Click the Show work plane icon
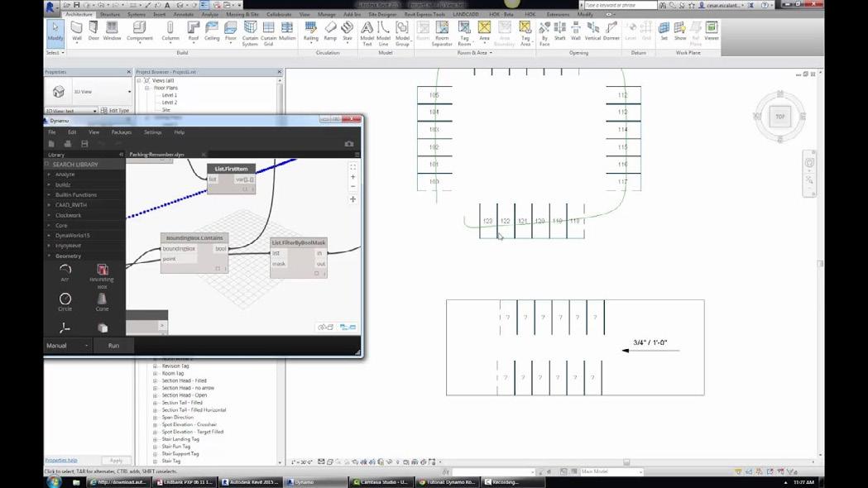 pyautogui.click(x=680, y=32)
